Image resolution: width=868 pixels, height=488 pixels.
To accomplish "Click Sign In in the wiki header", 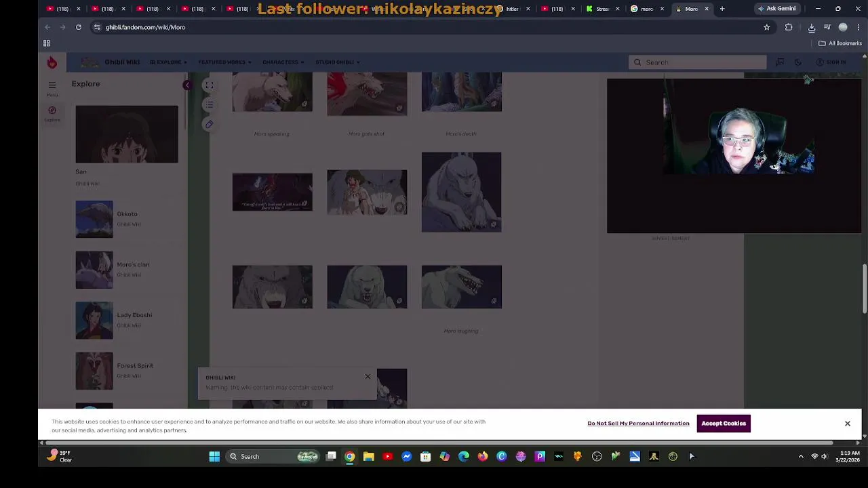I will (x=831, y=62).
